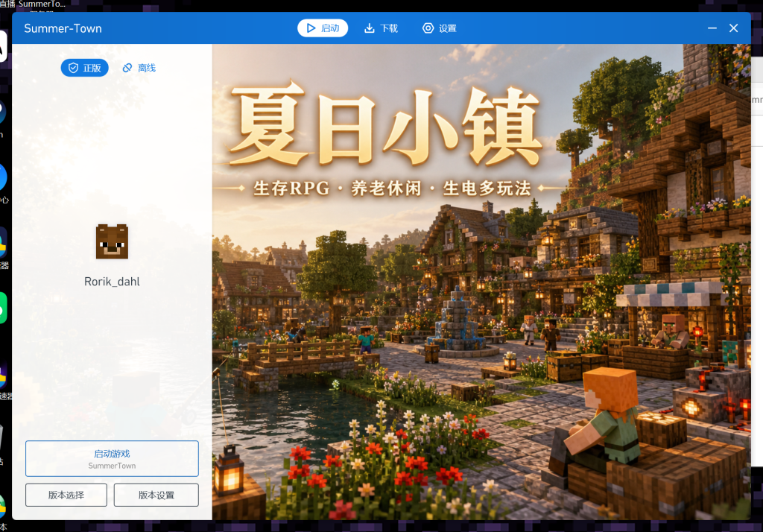Select 正版 genuine account mode
Viewport: 763px width, 532px height.
[85, 68]
